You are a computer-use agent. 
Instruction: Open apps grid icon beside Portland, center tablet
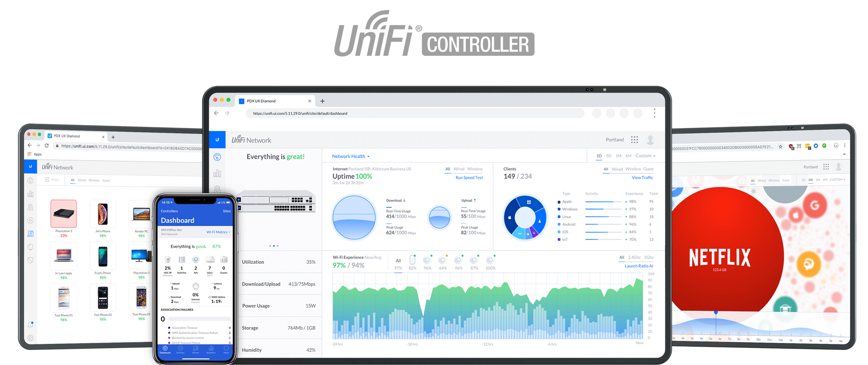click(x=635, y=140)
